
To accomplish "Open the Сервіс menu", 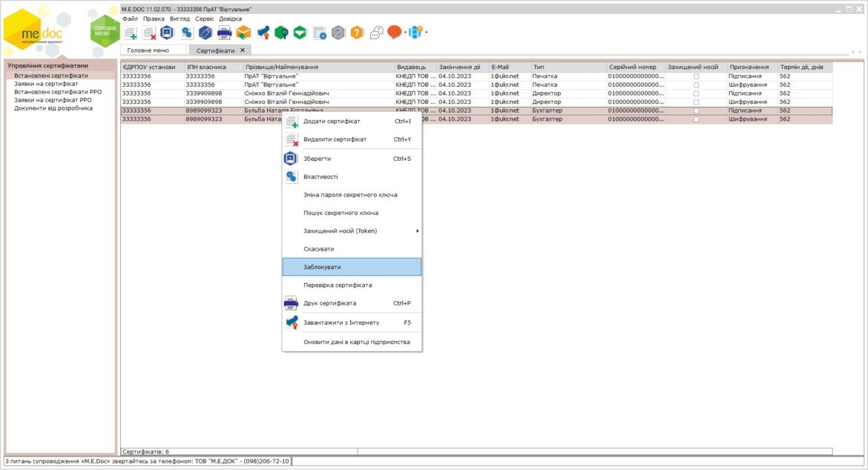I will point(204,19).
